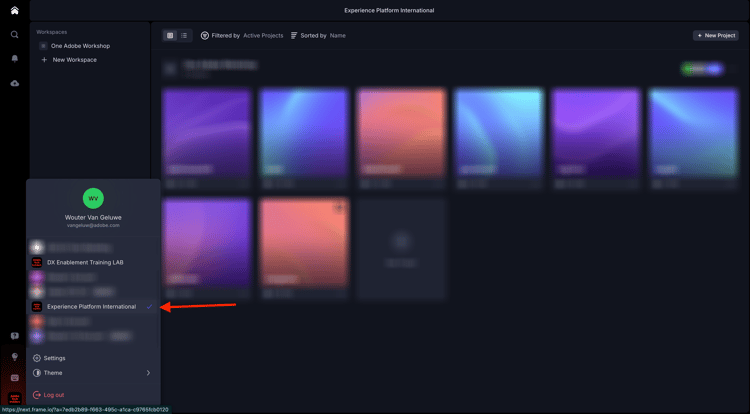Click the sort icon by Sorted by
The width and height of the screenshot is (750, 414).
[x=294, y=35]
